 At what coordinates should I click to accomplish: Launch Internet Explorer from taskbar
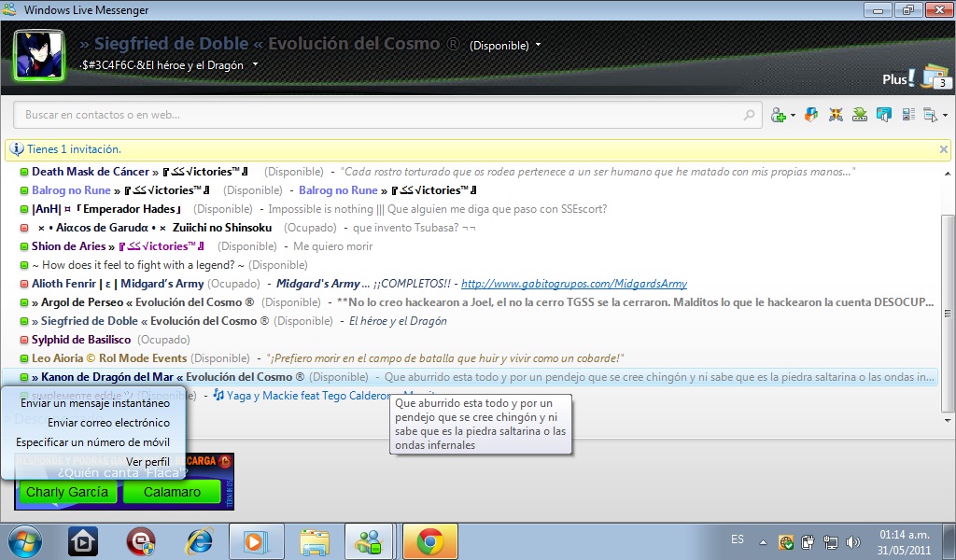coord(200,541)
